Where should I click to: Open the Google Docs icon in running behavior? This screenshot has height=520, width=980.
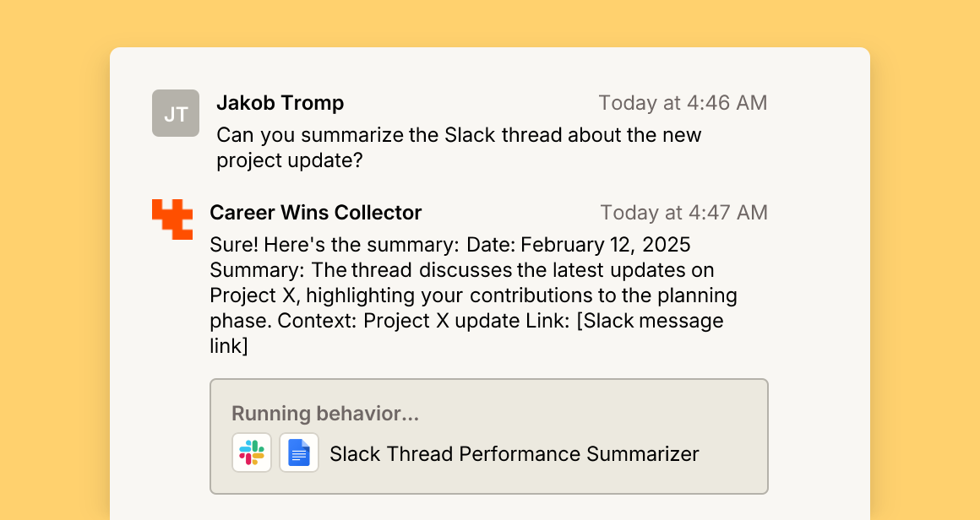(x=299, y=452)
